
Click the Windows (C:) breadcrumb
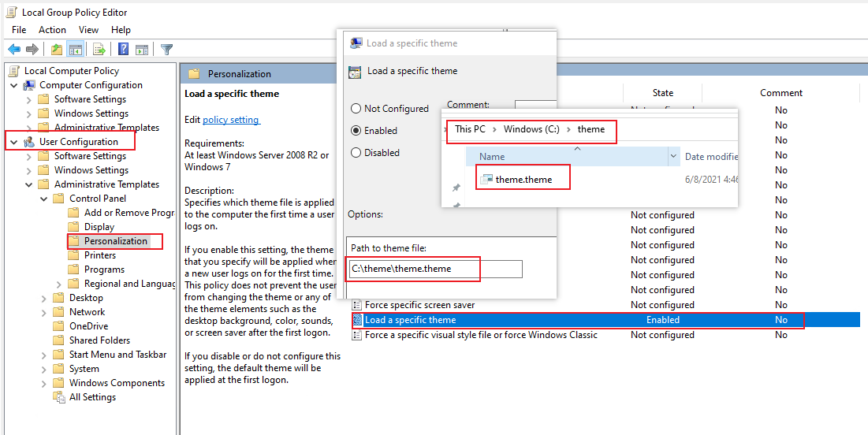(x=531, y=129)
